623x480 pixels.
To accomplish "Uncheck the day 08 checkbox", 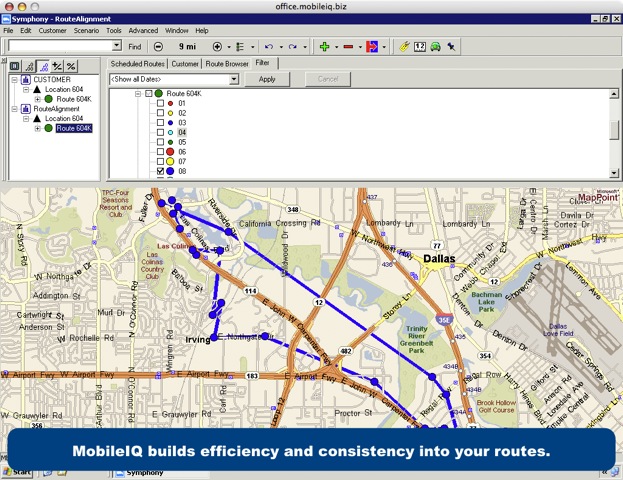I will tap(158, 171).
